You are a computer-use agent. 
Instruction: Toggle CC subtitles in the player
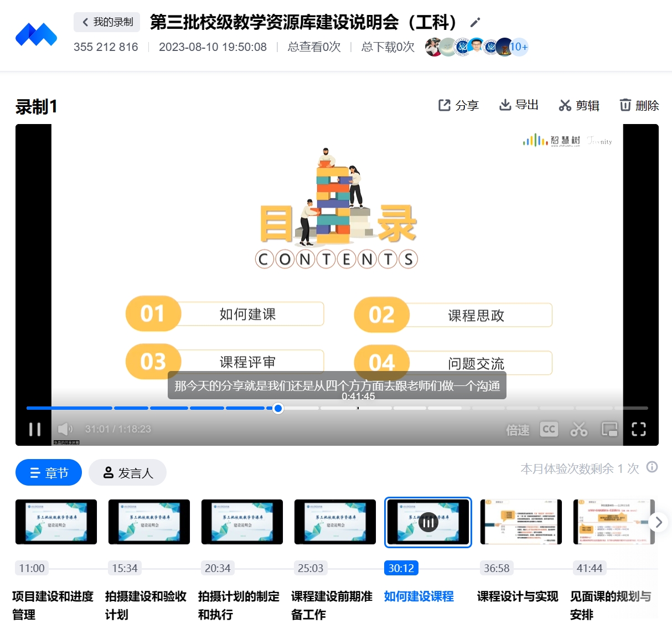click(x=549, y=429)
